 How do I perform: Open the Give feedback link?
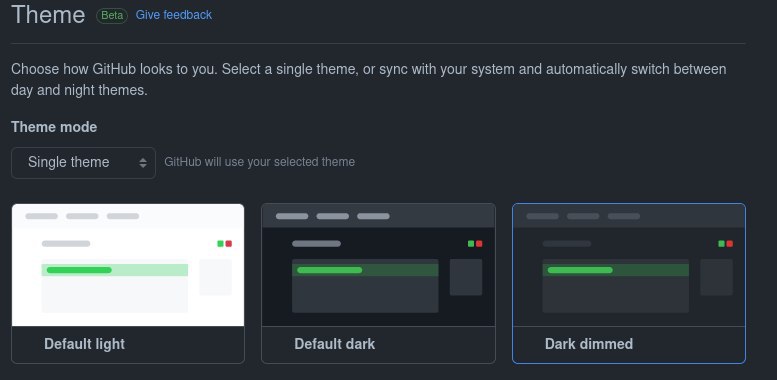(x=173, y=15)
